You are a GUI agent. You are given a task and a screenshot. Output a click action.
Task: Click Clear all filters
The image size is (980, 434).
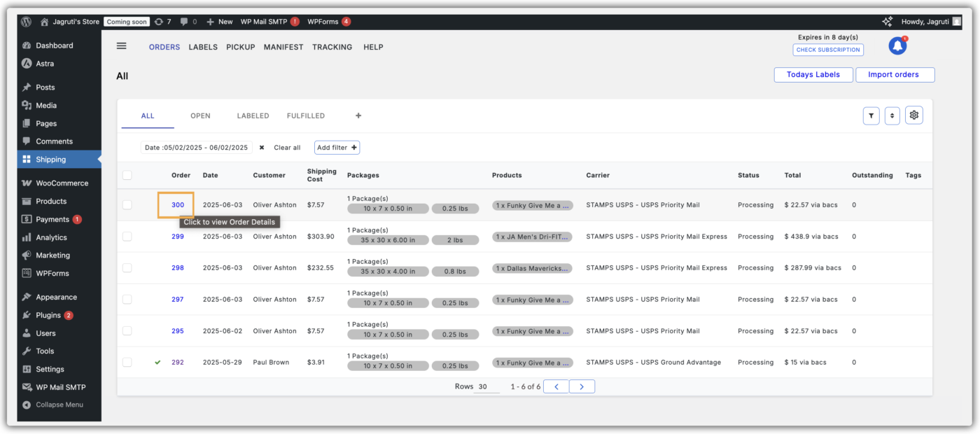[x=287, y=148]
